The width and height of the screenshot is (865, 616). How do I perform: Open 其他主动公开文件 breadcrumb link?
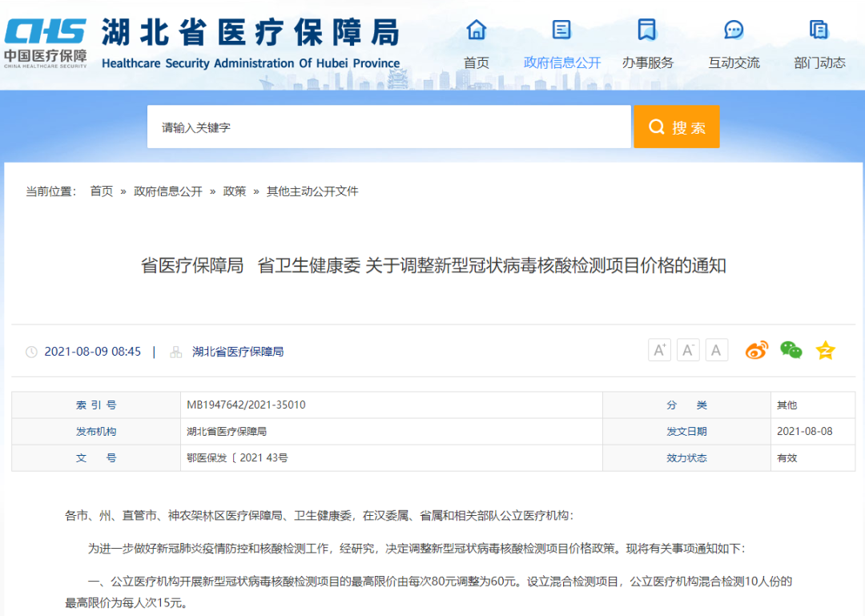click(312, 191)
